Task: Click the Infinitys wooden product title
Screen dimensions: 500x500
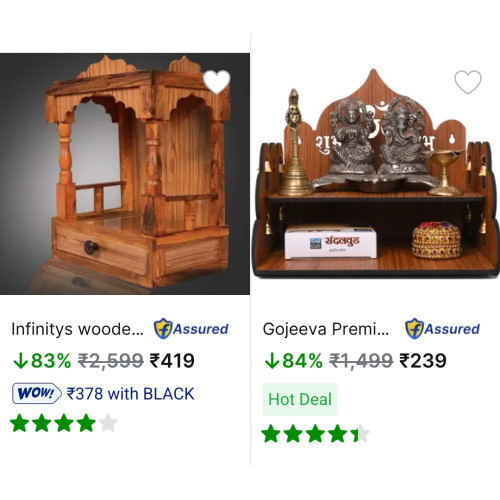Action: point(77,329)
